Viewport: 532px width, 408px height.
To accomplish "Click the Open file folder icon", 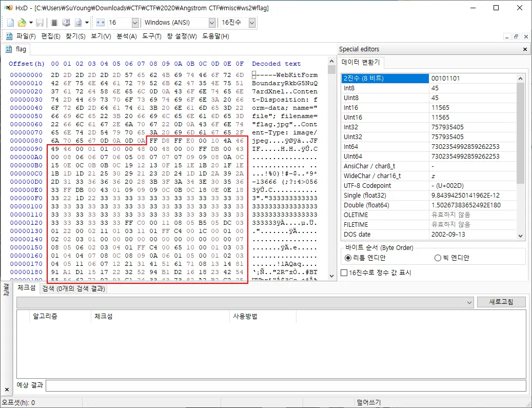I will pyautogui.click(x=22, y=23).
